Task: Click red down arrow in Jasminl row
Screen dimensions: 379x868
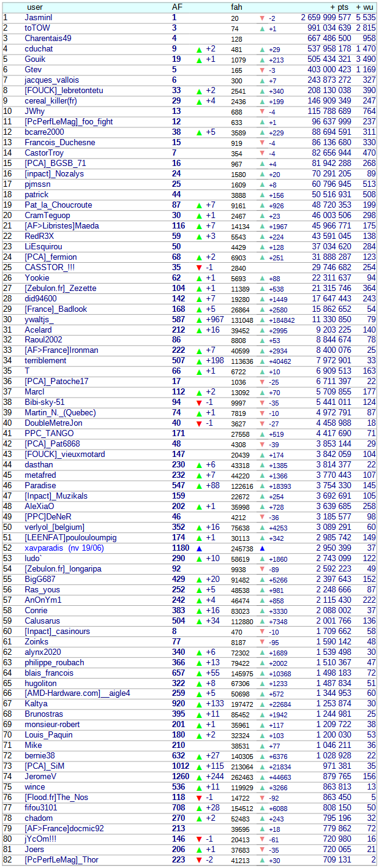Action: tap(263, 18)
